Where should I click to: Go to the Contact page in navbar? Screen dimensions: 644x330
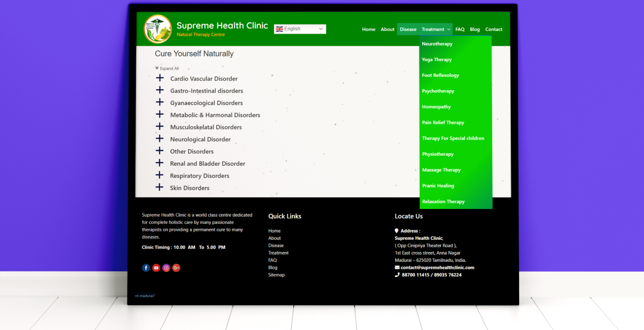[x=494, y=30]
